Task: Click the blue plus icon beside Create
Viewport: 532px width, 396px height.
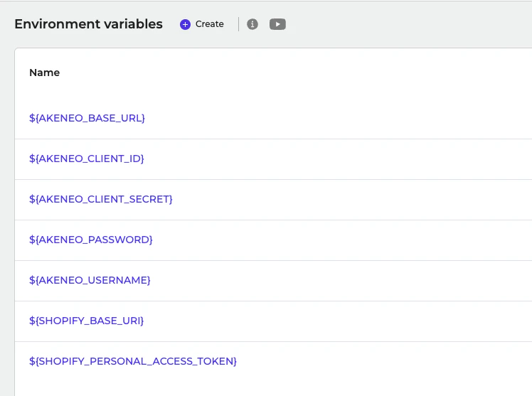Action: [x=185, y=24]
